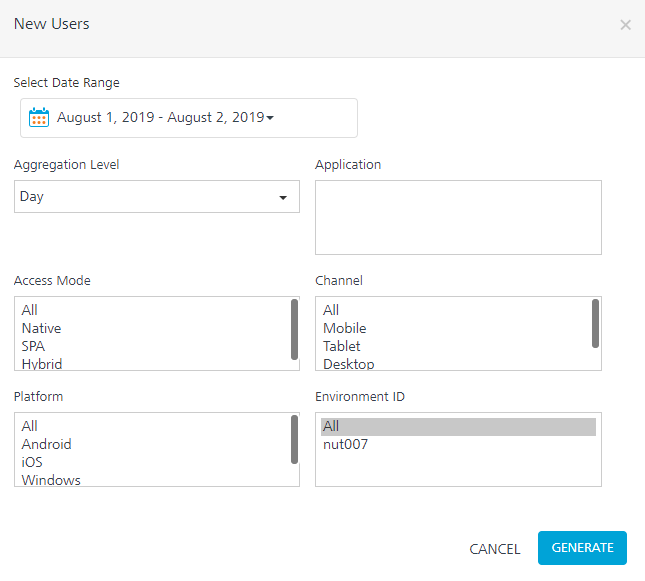The width and height of the screenshot is (645, 581).
Task: Select Mobile in Channel list
Action: [345, 328]
